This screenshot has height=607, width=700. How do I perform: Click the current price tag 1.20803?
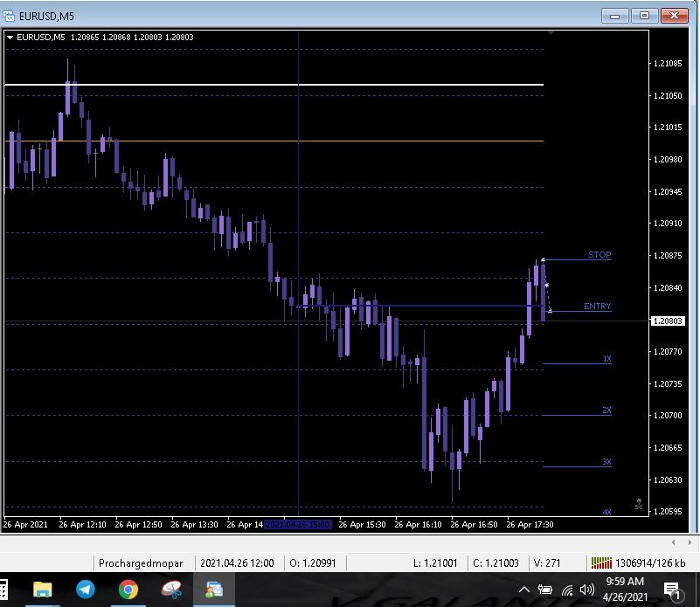tap(668, 321)
